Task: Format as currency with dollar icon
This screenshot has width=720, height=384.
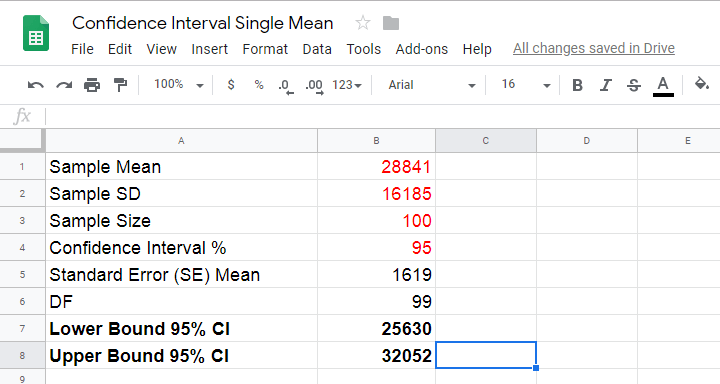Action: (231, 85)
